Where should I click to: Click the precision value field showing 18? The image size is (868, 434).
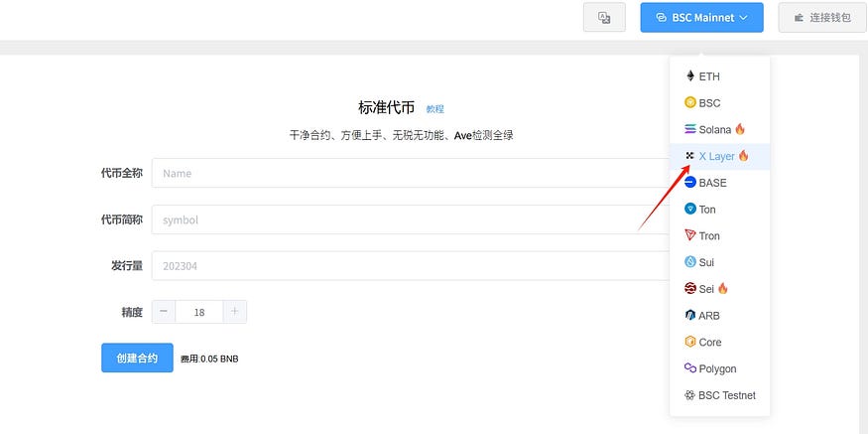pos(199,312)
